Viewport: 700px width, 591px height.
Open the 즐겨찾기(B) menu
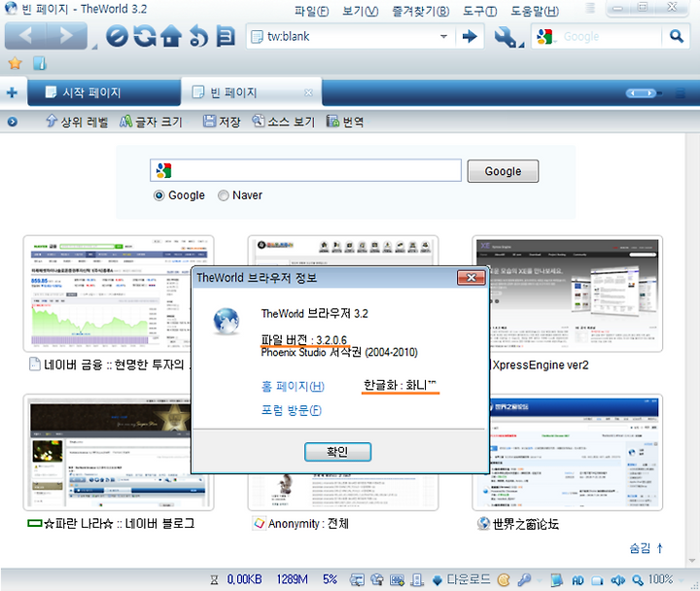[x=420, y=11]
